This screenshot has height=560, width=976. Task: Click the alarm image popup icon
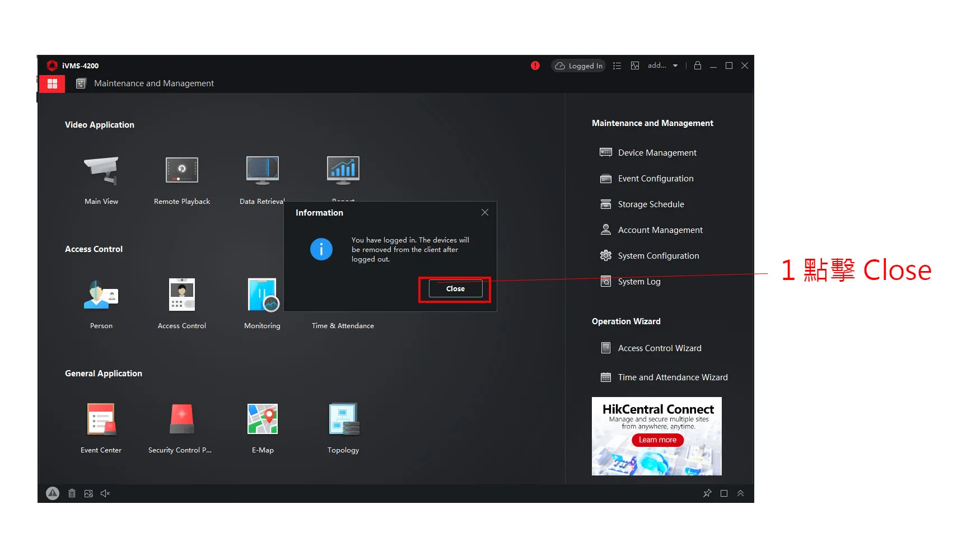(88, 493)
